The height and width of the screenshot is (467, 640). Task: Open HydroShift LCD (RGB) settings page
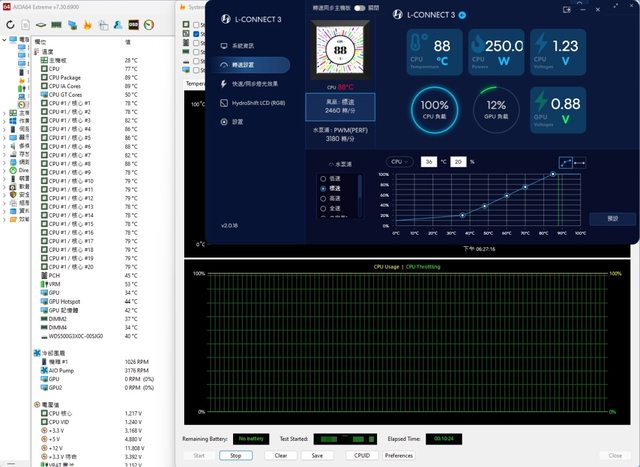click(257, 102)
